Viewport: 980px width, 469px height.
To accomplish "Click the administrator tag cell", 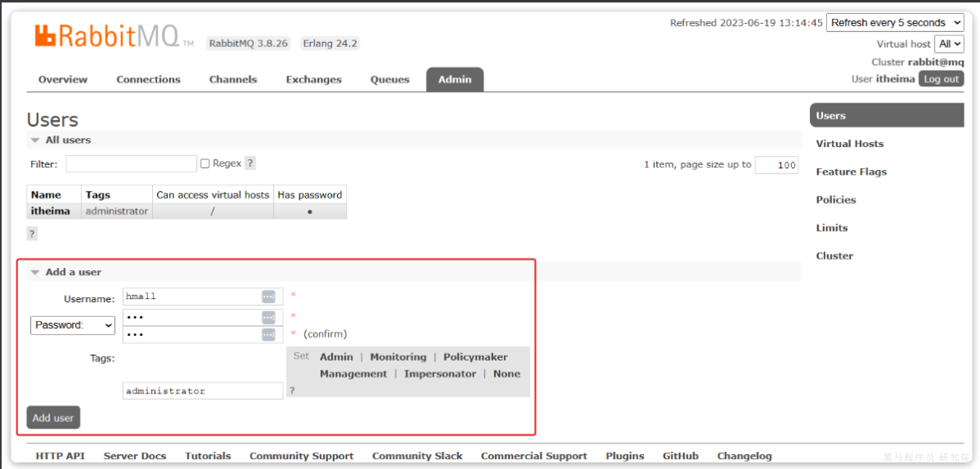I will coord(117,211).
